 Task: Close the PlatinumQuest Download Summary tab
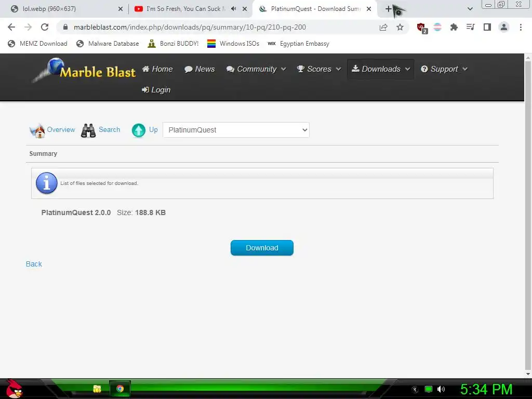coord(369,9)
